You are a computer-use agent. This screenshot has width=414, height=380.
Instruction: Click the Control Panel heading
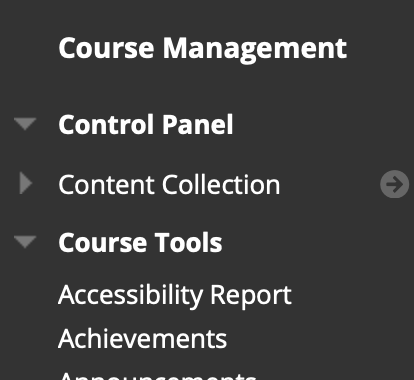click(x=146, y=124)
